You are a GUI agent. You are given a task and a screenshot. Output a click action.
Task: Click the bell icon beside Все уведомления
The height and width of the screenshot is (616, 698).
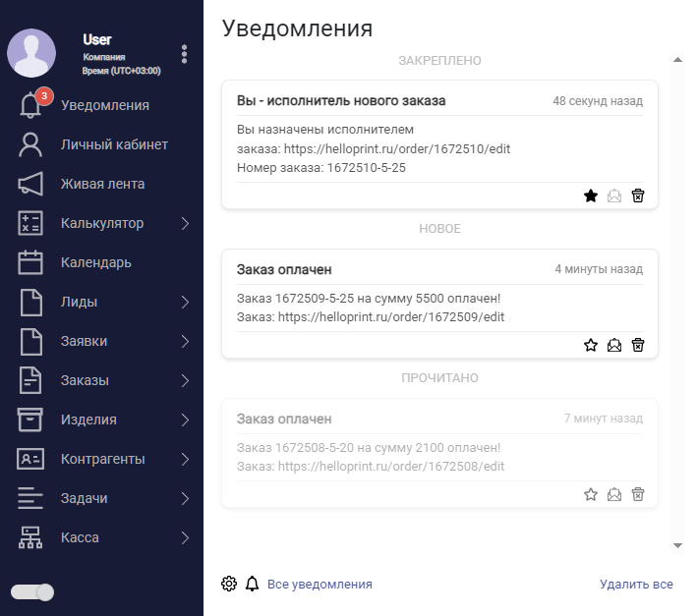tap(252, 584)
